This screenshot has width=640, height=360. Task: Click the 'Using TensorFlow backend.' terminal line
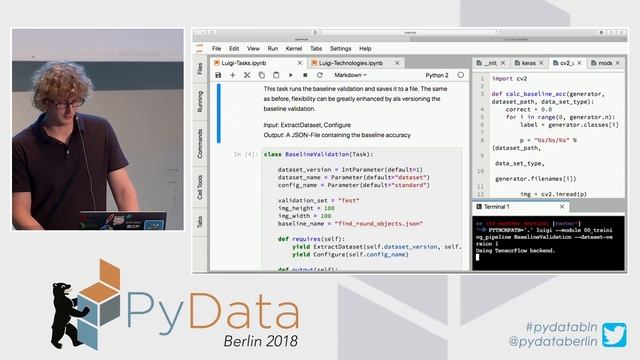pyautogui.click(x=515, y=251)
